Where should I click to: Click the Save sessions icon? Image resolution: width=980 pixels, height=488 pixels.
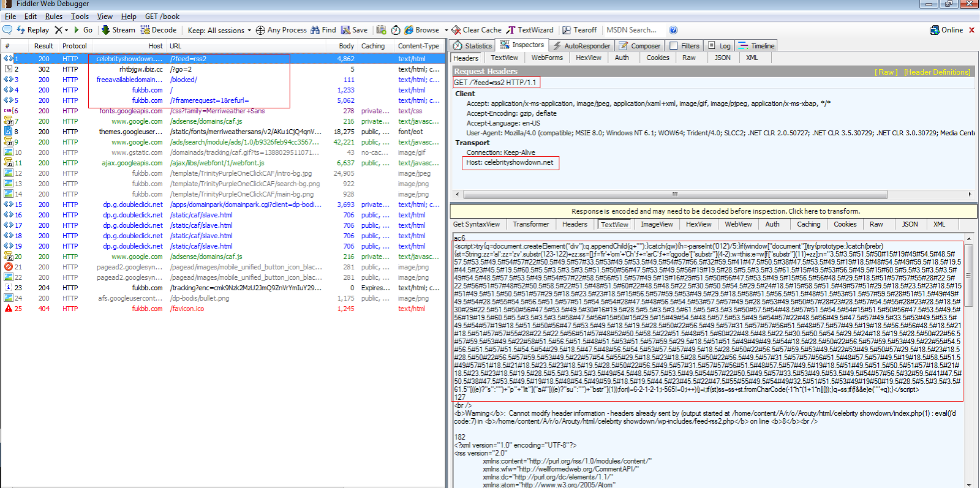click(x=353, y=30)
